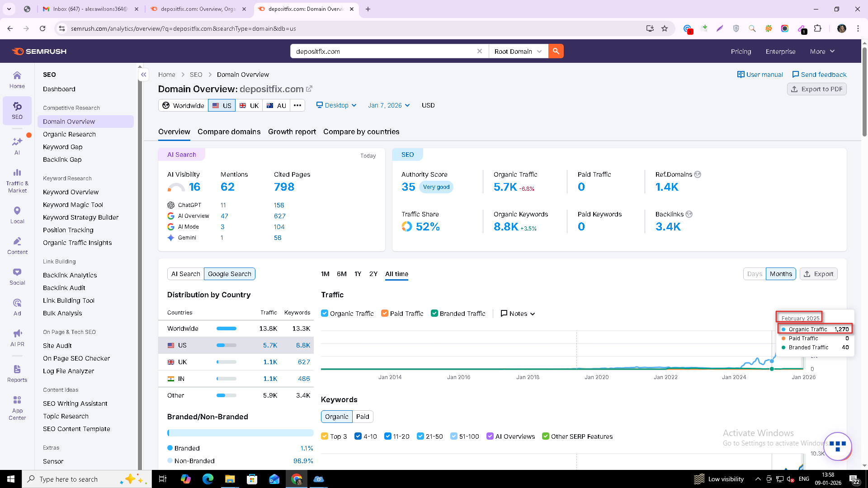Screen dimensions: 868x488
Task: Open the Social sidebar icon
Action: [x=17, y=277]
